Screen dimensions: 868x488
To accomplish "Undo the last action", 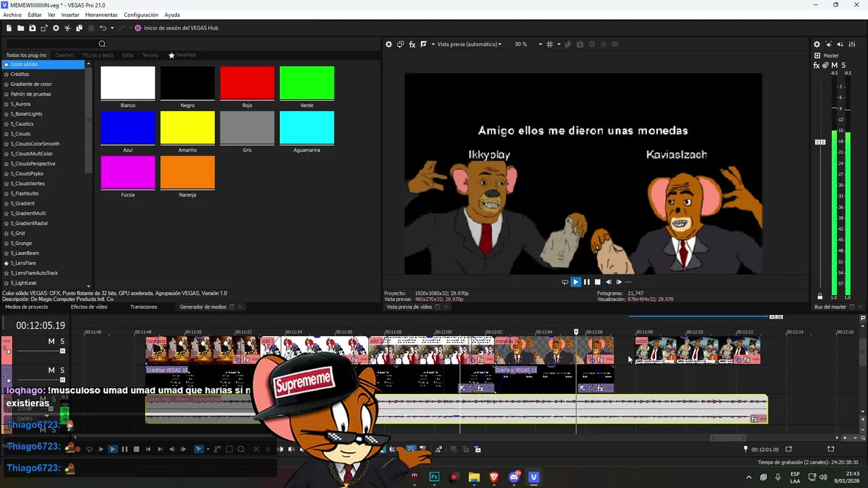I will click(x=103, y=28).
